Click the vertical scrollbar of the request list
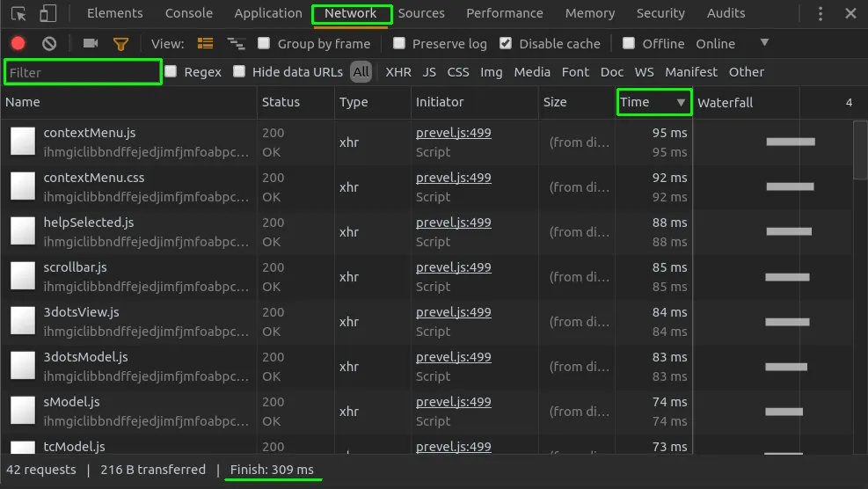Screen dimensions: 868x489 pyautogui.click(x=860, y=150)
